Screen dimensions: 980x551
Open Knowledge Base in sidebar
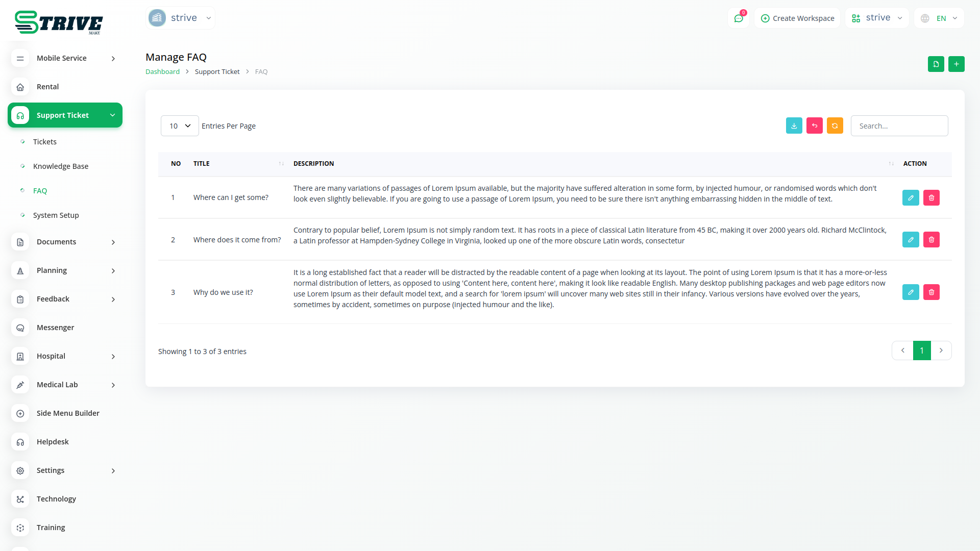[61, 166]
